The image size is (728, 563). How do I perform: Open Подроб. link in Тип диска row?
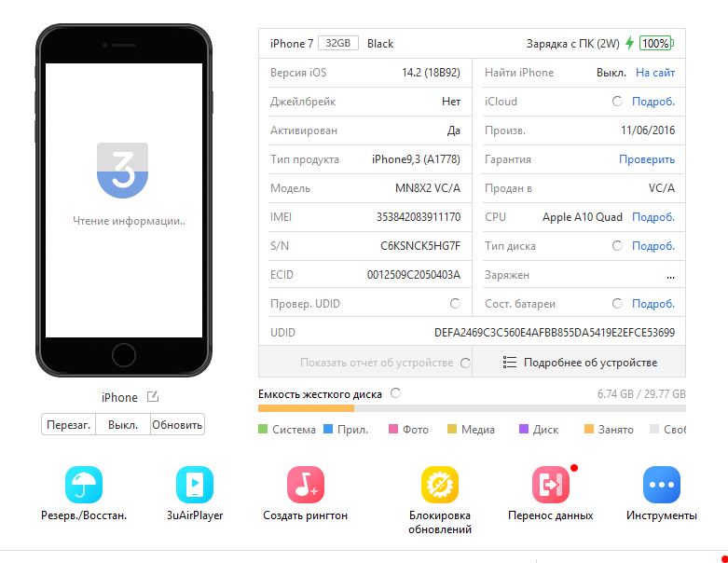pos(653,245)
